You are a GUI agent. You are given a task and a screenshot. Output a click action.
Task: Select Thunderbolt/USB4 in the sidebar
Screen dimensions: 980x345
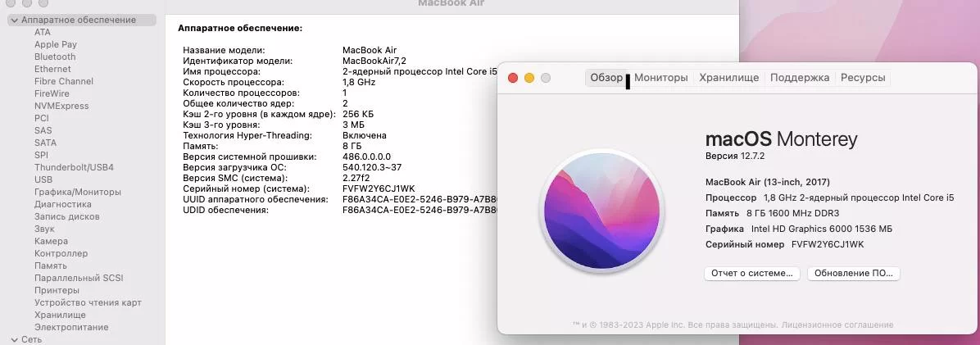coord(74,167)
